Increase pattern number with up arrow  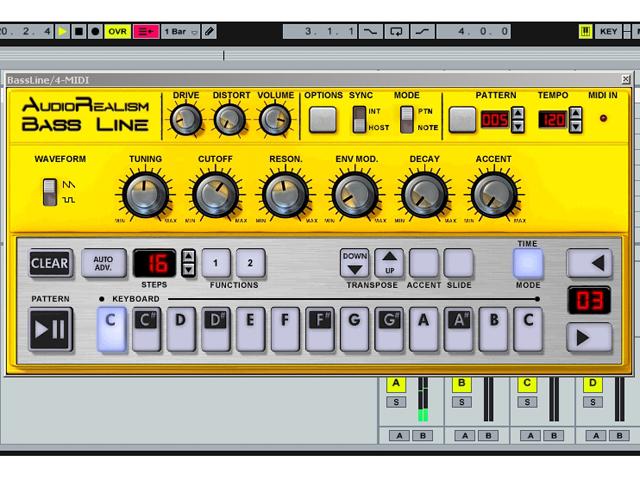coord(518,113)
